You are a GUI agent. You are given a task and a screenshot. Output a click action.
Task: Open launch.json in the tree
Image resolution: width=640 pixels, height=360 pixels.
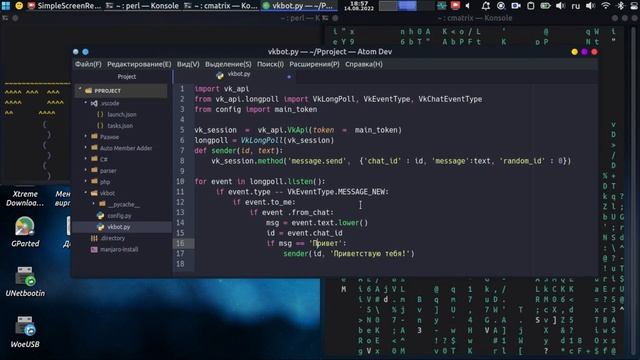pyautogui.click(x=122, y=115)
